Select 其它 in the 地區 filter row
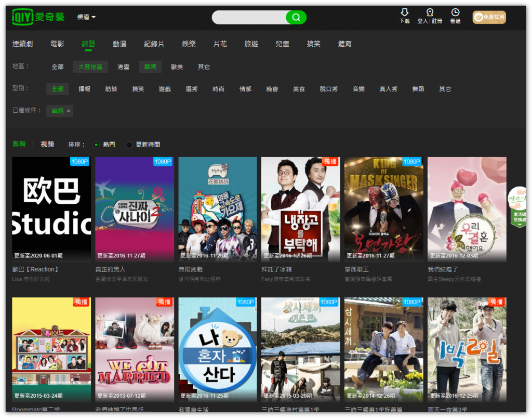Image resolution: width=532 pixels, height=418 pixels. (204, 67)
